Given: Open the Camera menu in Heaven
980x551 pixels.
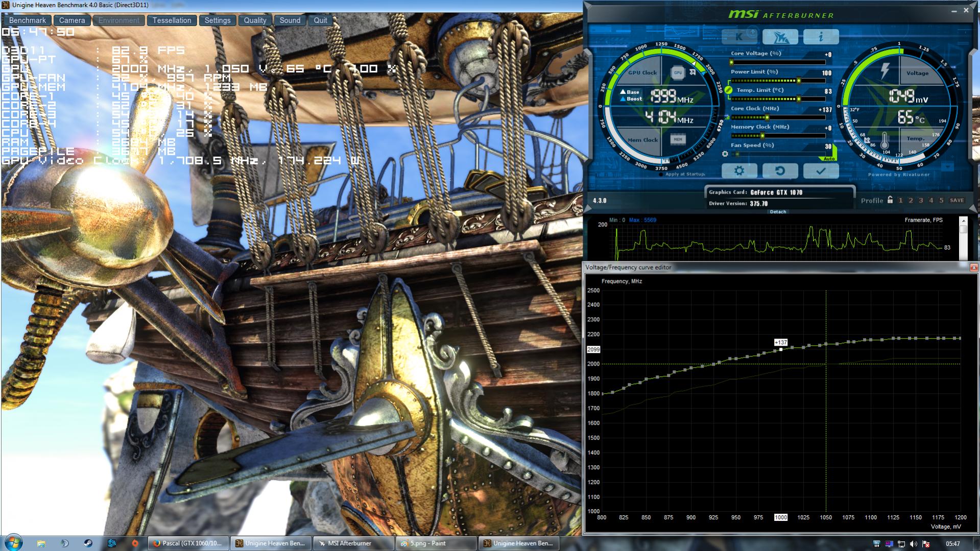Looking at the screenshot, I should tap(72, 20).
